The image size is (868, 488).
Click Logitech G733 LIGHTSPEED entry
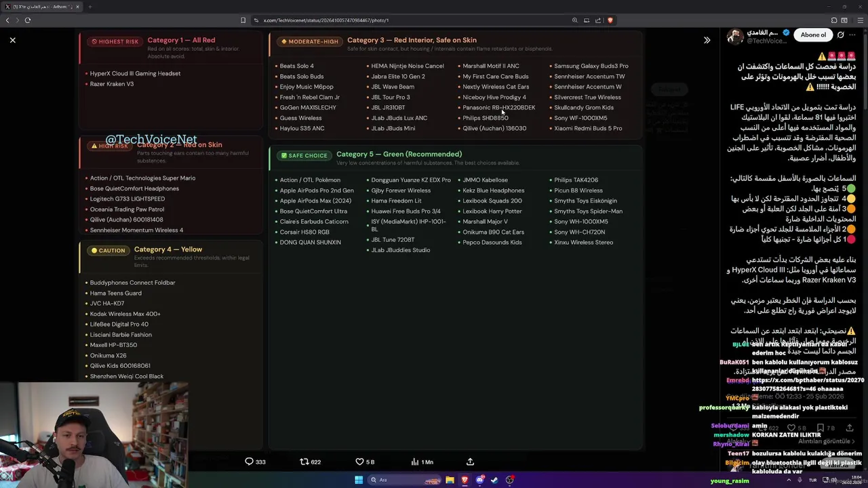click(127, 199)
